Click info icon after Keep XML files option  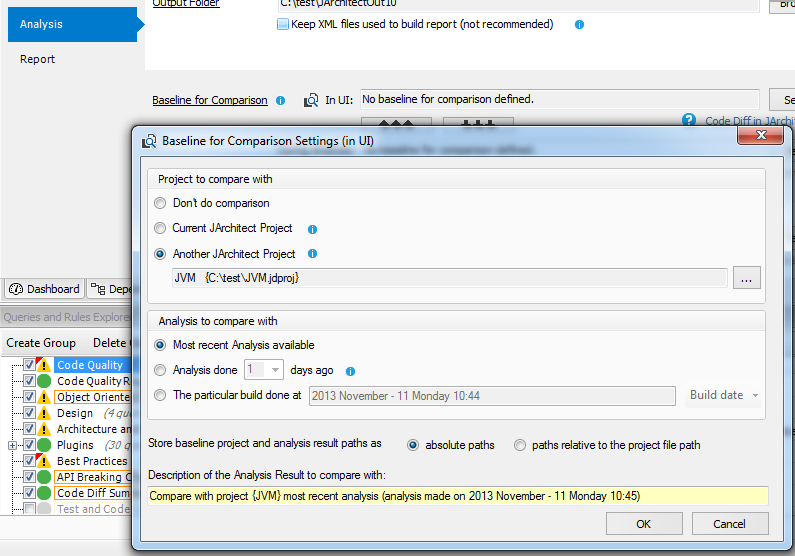(579, 24)
